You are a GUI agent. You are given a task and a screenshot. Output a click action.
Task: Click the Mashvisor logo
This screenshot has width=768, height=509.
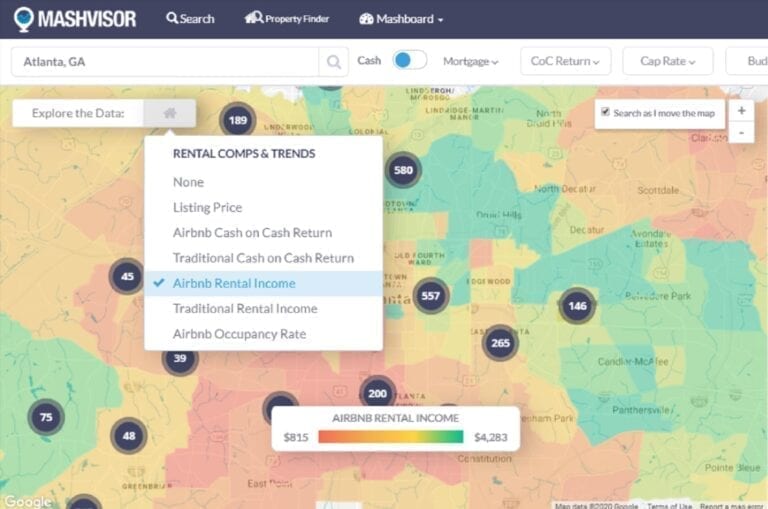[x=75, y=19]
